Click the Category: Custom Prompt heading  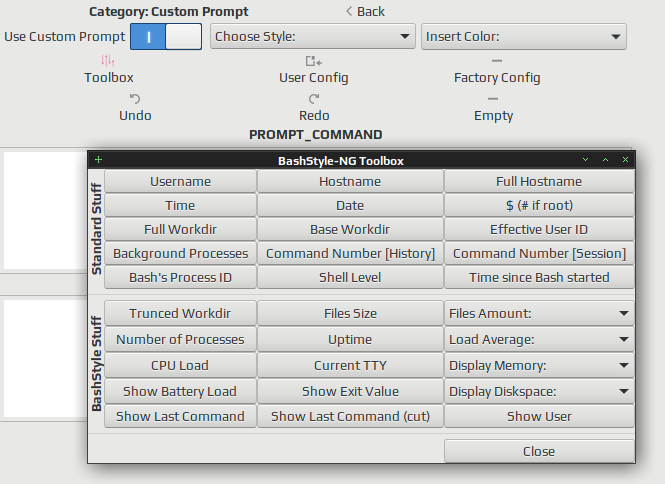168,11
